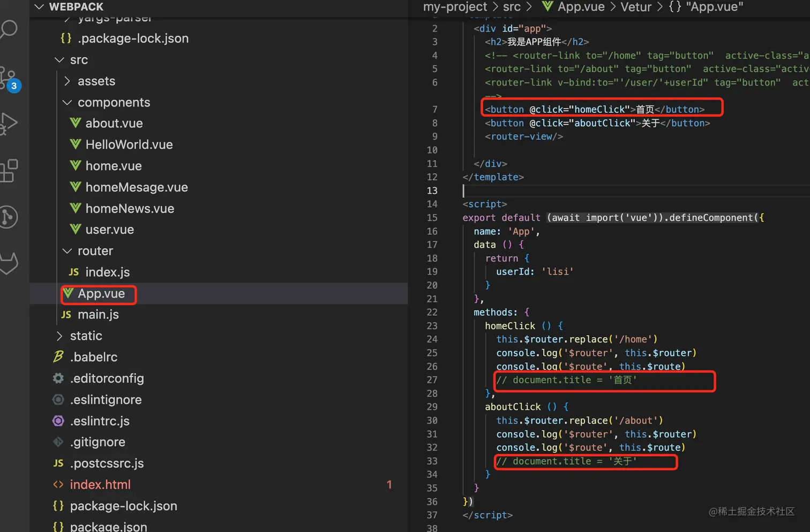Click the Vue icon of HelloWorld.vue
The image size is (810, 532).
click(76, 145)
